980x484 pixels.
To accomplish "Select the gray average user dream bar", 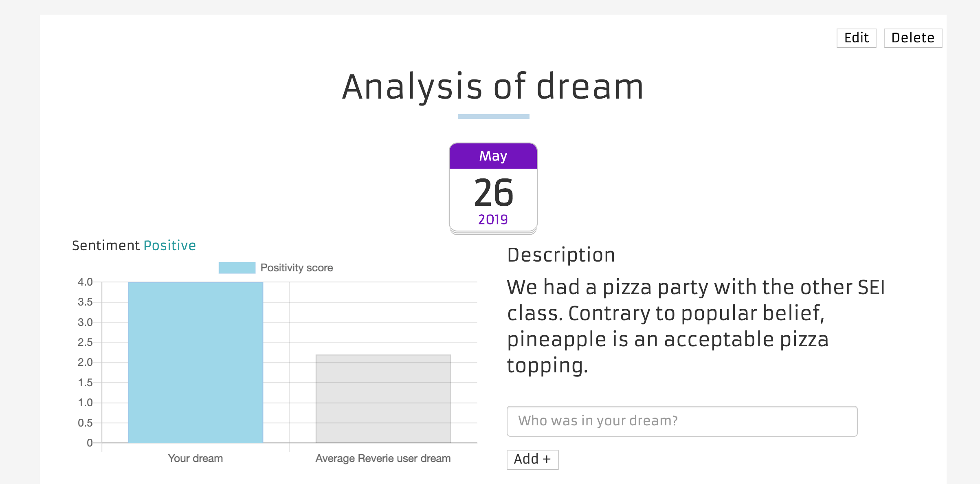I will (x=383, y=398).
